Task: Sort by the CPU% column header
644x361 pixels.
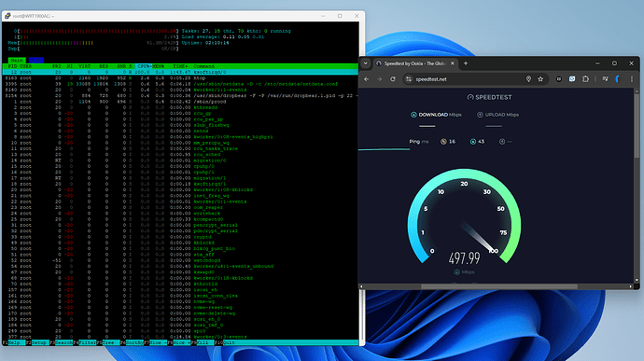Action: tap(144, 66)
